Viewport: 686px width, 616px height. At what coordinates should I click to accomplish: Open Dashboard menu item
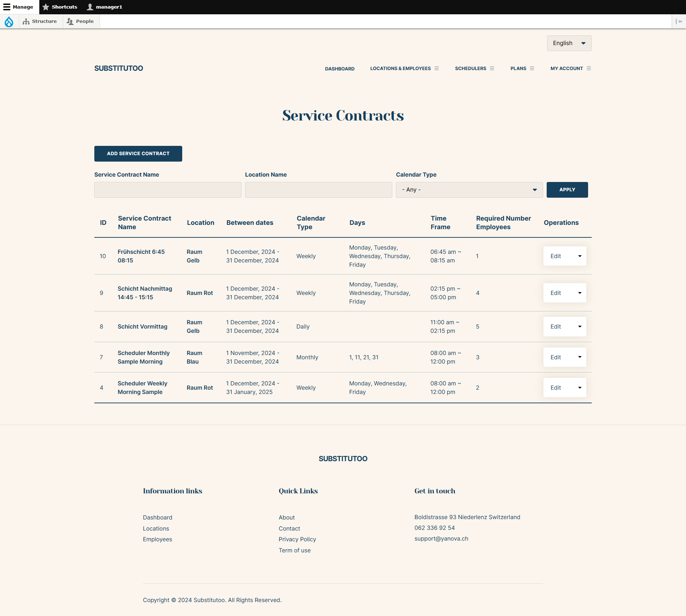click(x=340, y=69)
